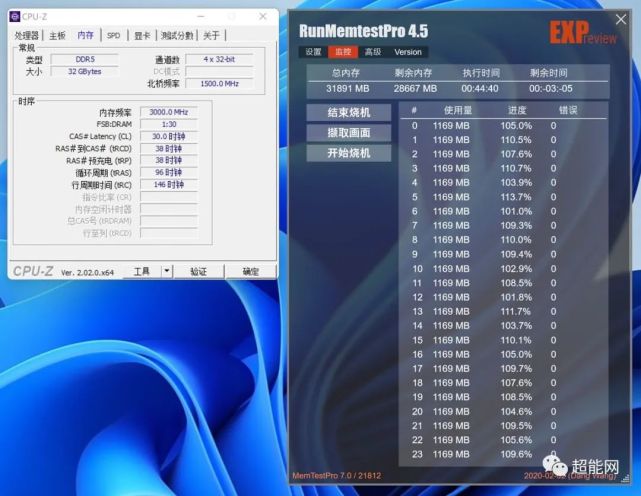Click the 确定 button in CPU-Z

tap(251, 272)
